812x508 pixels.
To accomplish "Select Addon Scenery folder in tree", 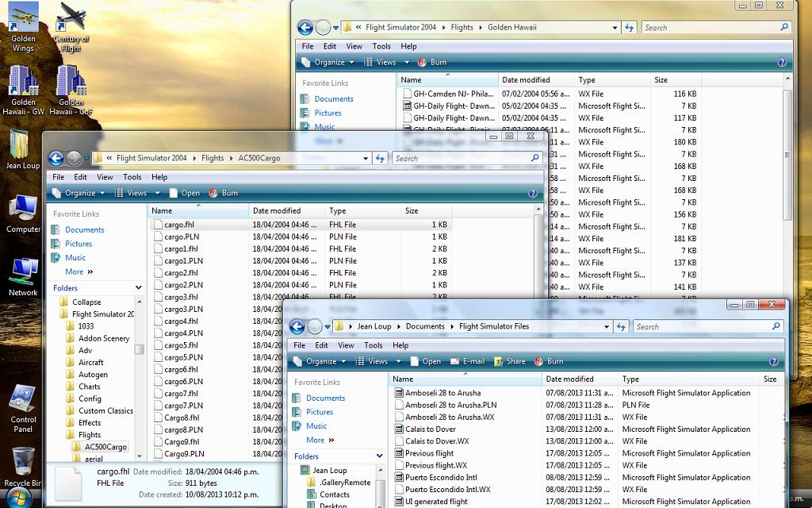I will click(104, 338).
